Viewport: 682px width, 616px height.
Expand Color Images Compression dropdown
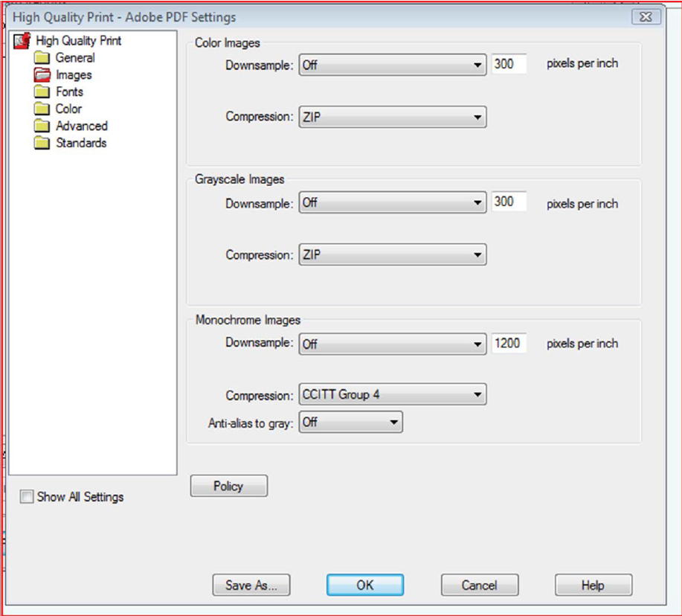(392, 117)
